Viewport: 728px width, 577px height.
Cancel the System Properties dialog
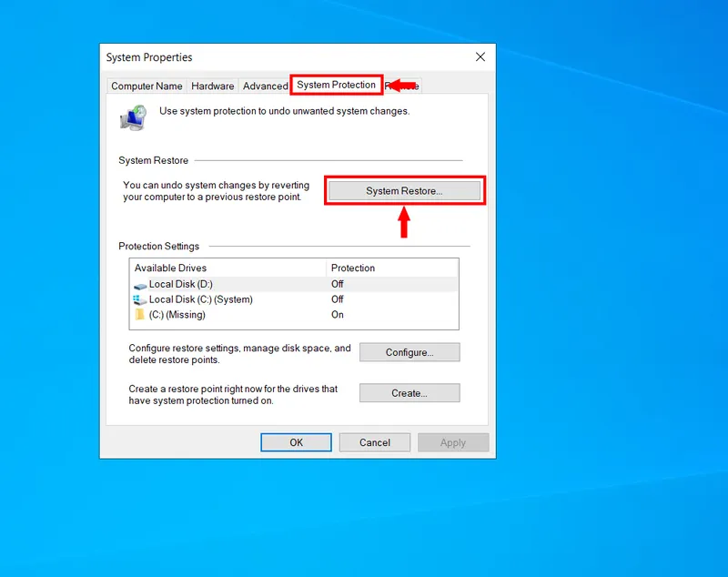pos(375,442)
